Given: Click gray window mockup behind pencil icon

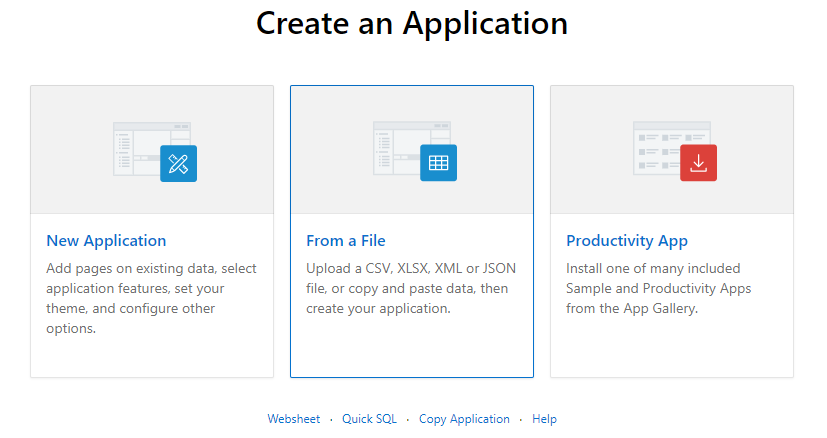Looking at the screenshot, I should (x=137, y=149).
